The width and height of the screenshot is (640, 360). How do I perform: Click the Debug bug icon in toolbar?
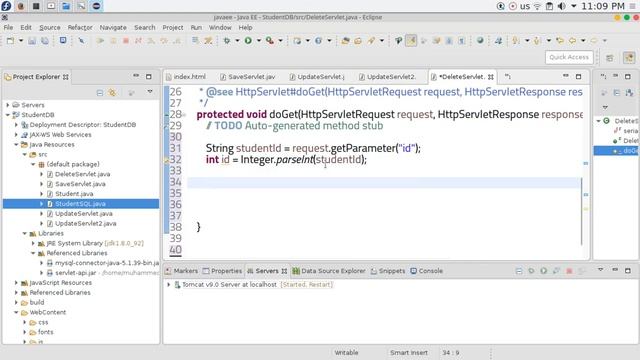click(227, 40)
